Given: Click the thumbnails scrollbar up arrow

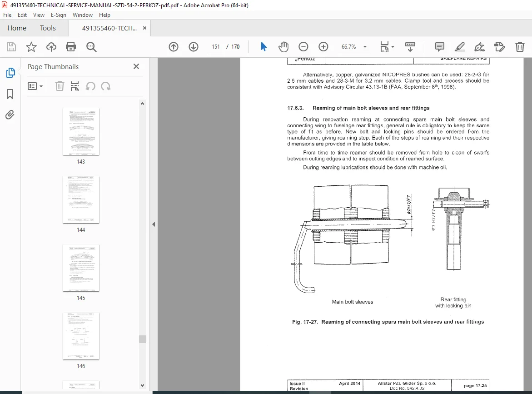Looking at the screenshot, I should [x=143, y=104].
